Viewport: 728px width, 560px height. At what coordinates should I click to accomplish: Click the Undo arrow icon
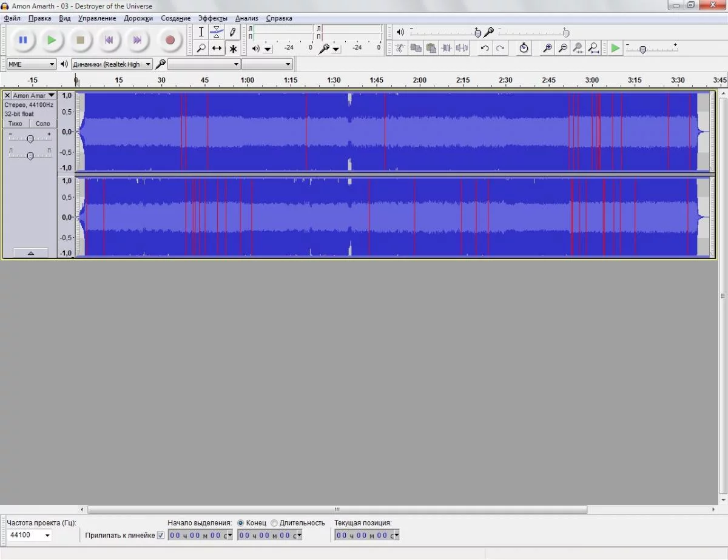[484, 49]
